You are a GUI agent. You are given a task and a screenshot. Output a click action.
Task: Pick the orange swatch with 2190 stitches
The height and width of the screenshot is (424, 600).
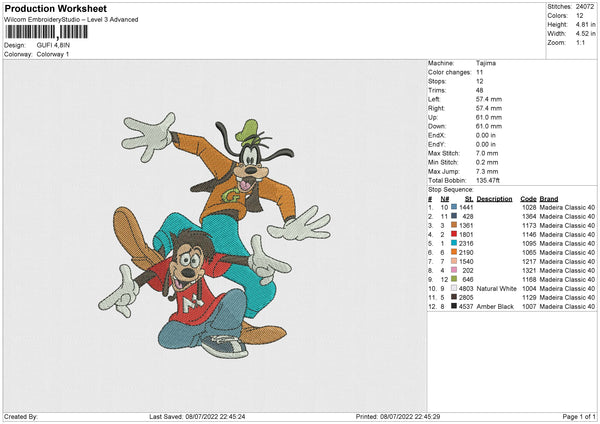tap(454, 252)
